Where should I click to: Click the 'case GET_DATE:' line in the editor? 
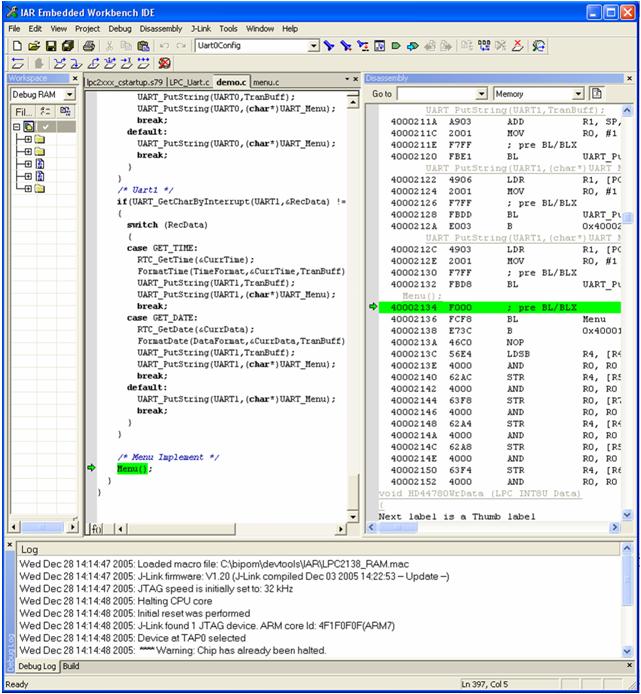[162, 318]
